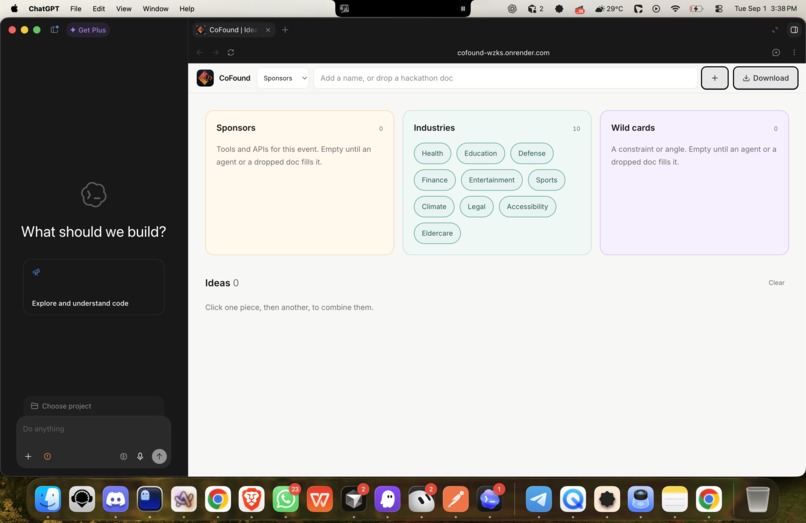Select the Sports industry chip
This screenshot has width=806, height=523.
tap(546, 180)
